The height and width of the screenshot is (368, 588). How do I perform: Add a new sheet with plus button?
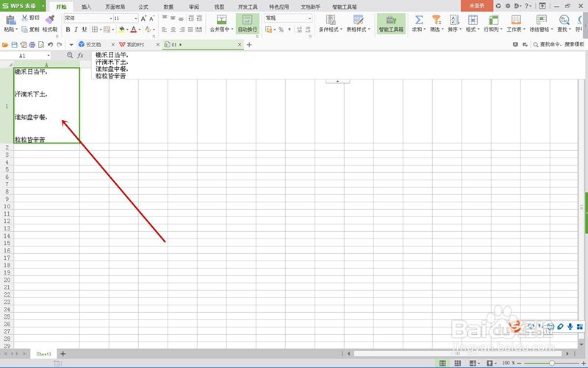[x=63, y=354]
